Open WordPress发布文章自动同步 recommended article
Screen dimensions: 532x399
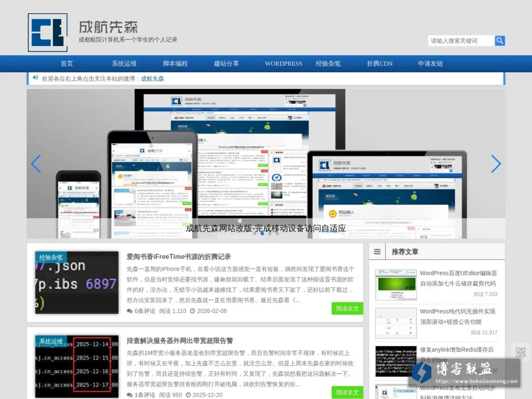(458, 392)
